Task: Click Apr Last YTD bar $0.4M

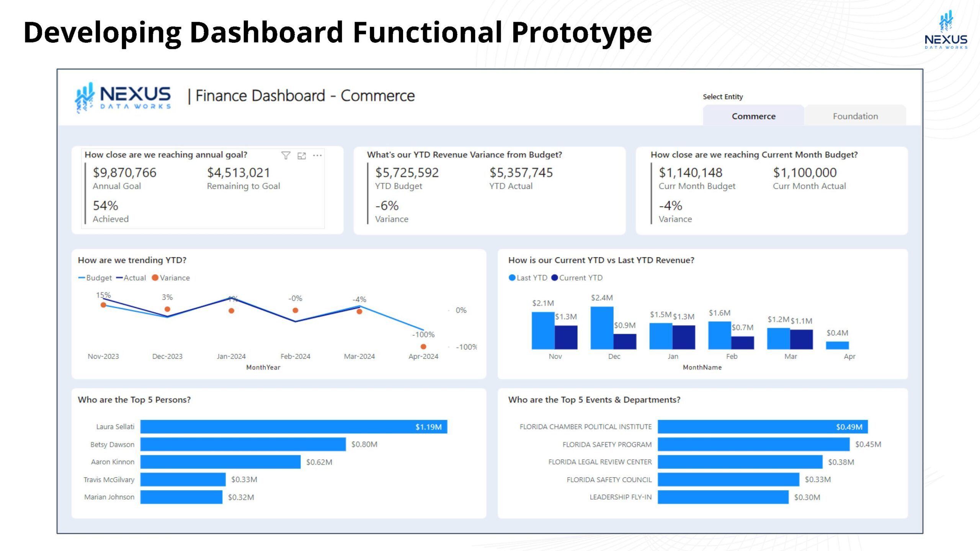Action: click(838, 346)
